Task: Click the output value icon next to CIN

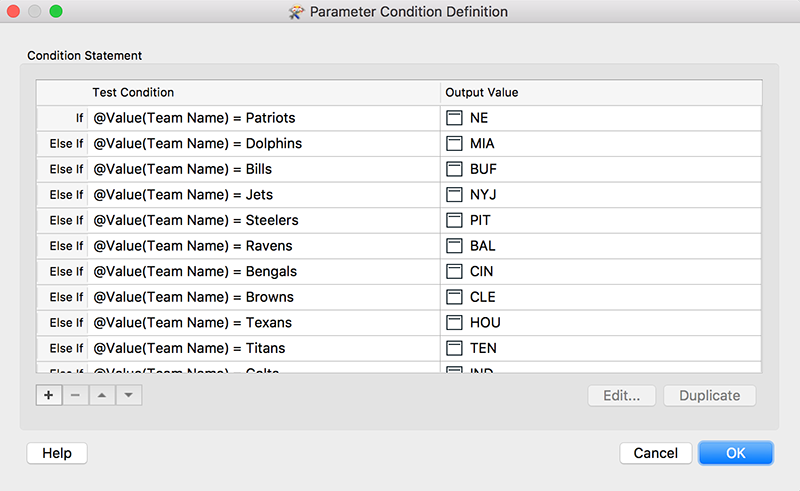Action: 454,271
